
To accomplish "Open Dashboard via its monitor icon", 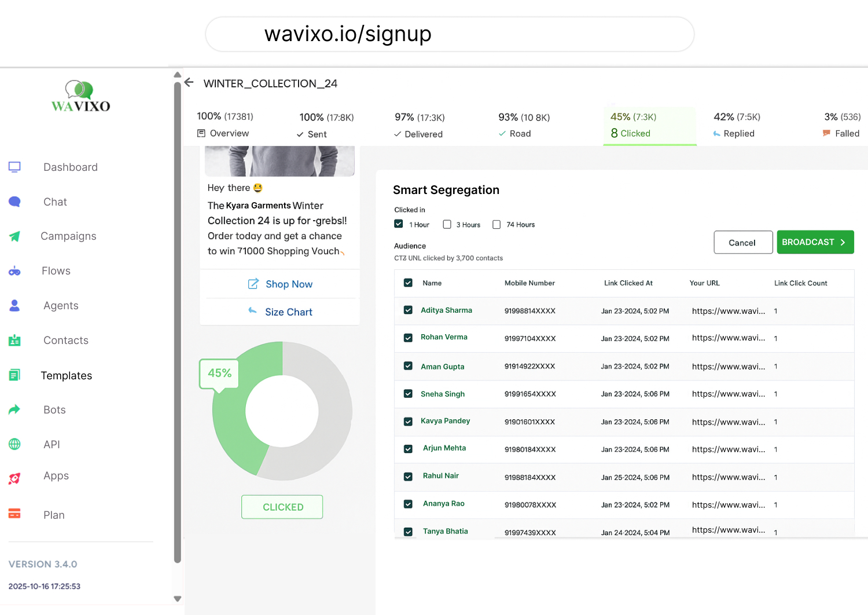I will [14, 167].
